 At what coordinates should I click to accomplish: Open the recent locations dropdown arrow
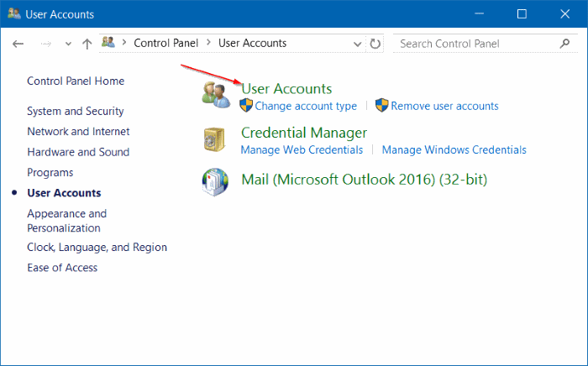click(68, 44)
